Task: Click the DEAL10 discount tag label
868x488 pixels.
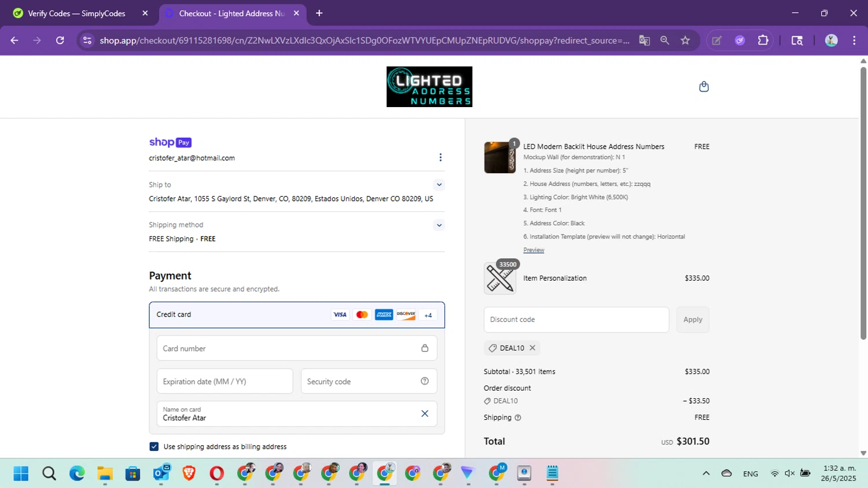Action: click(x=512, y=348)
